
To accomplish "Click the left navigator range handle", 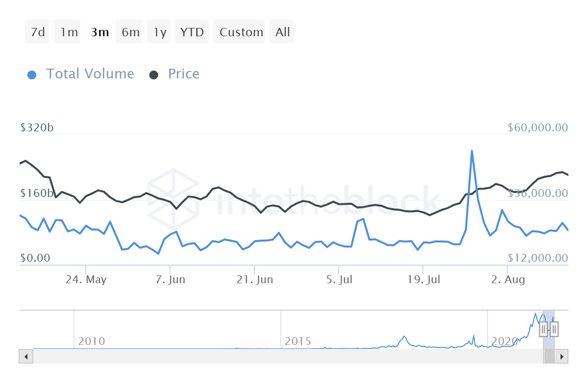I will 543,329.
